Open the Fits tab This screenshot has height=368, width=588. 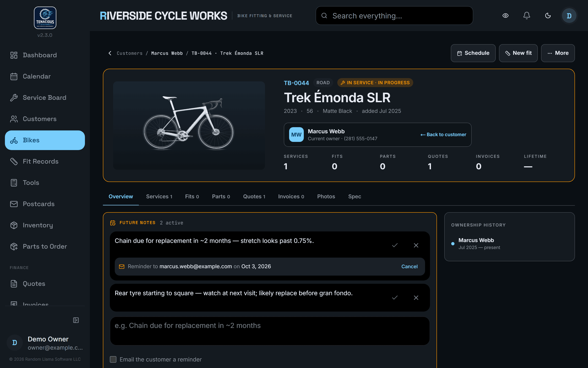(x=192, y=196)
